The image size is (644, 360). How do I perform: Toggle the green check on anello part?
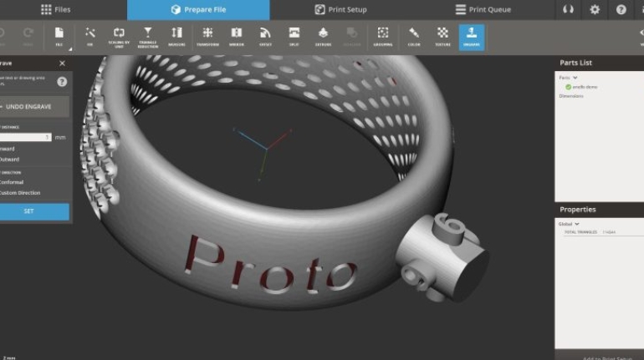[568, 87]
